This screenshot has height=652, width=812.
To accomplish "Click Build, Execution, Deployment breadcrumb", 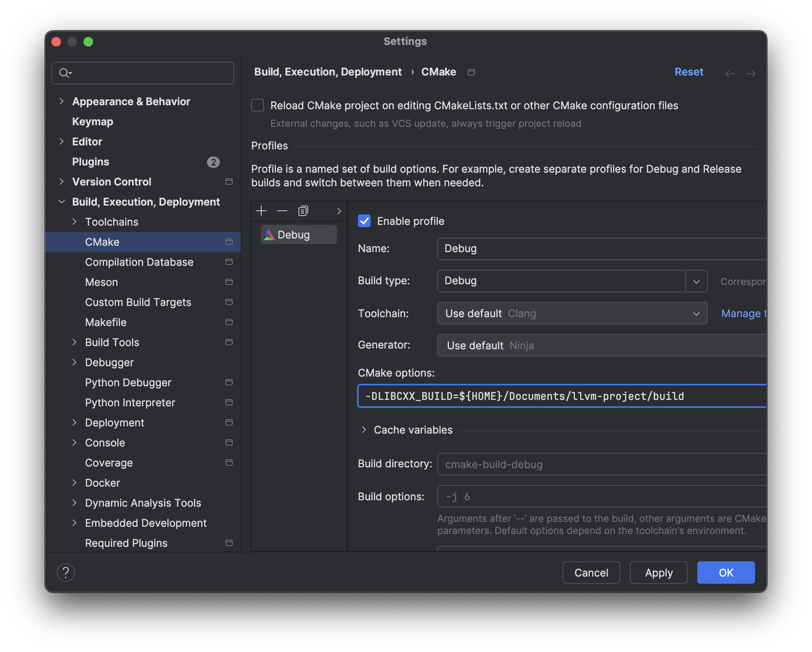I will click(x=328, y=72).
